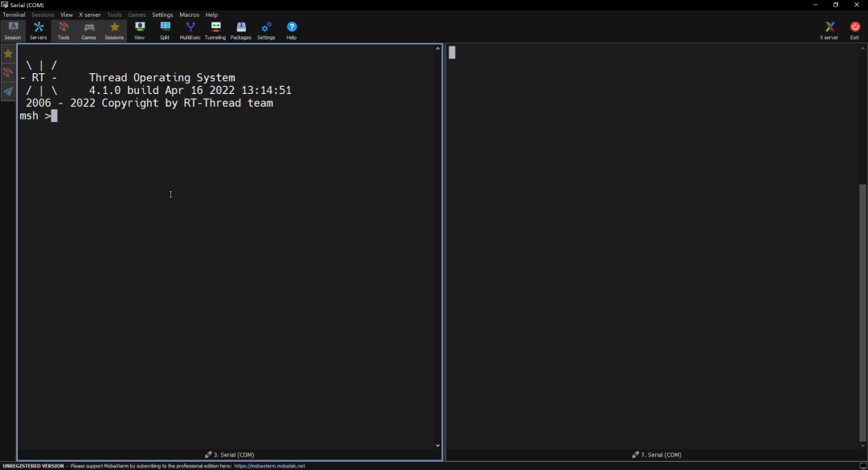Click the msh prompt line

coord(39,116)
